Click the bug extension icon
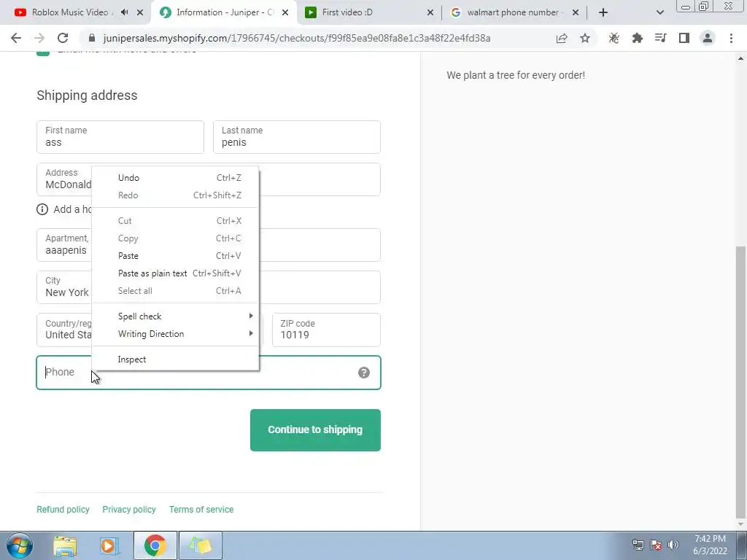The width and height of the screenshot is (747, 560). (614, 38)
